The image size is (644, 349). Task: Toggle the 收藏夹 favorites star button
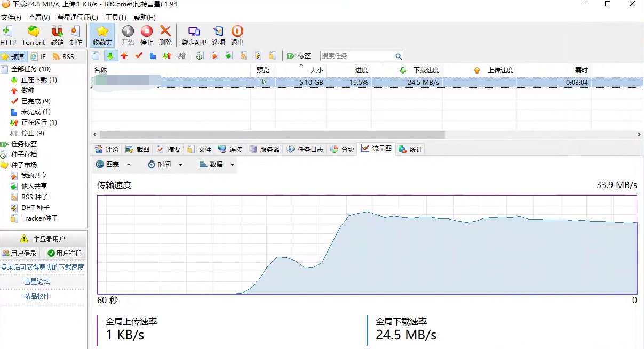pos(102,36)
